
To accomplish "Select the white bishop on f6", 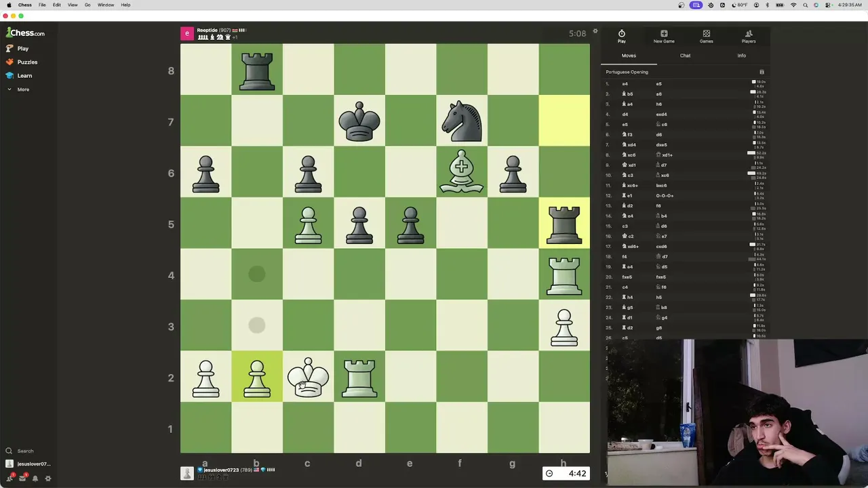I will click(462, 173).
